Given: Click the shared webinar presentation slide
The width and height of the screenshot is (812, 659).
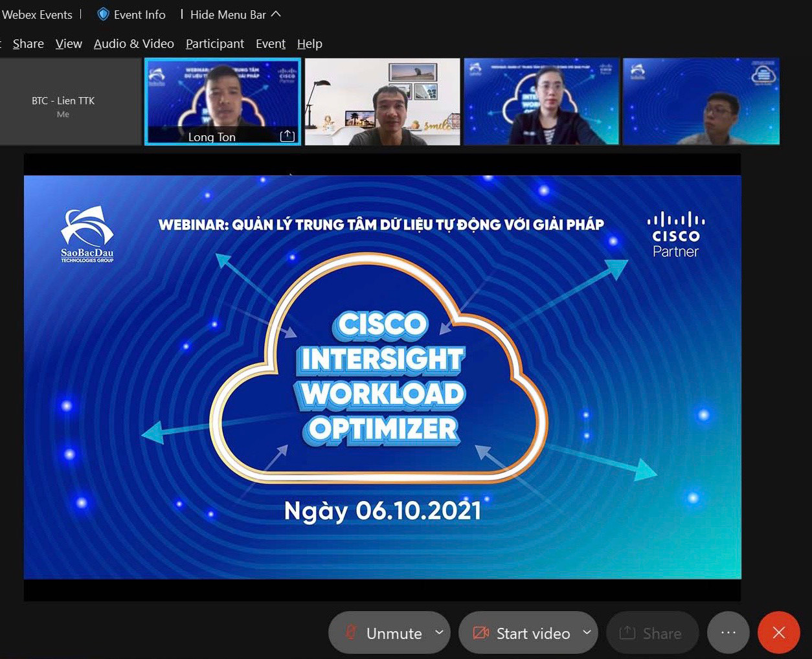Looking at the screenshot, I should pyautogui.click(x=382, y=377).
